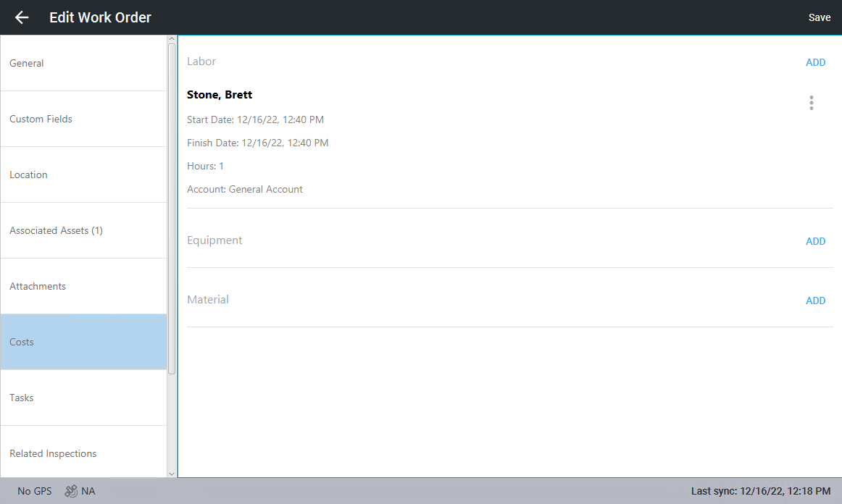This screenshot has height=504, width=842.
Task: Click the sidebar scrollbar thumb
Action: point(172,209)
